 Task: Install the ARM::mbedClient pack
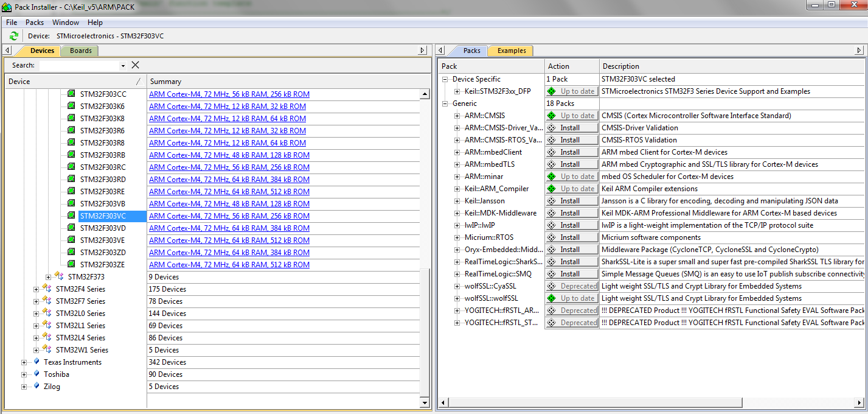[x=572, y=152]
